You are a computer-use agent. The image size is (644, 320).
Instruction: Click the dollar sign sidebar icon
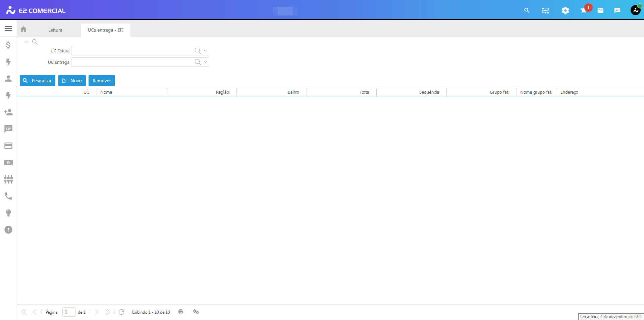(x=8, y=45)
